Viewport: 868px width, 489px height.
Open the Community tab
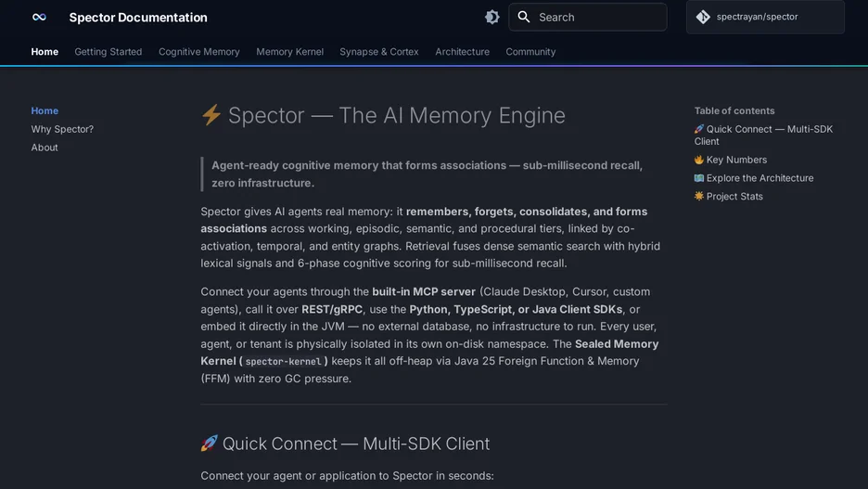pyautogui.click(x=530, y=52)
